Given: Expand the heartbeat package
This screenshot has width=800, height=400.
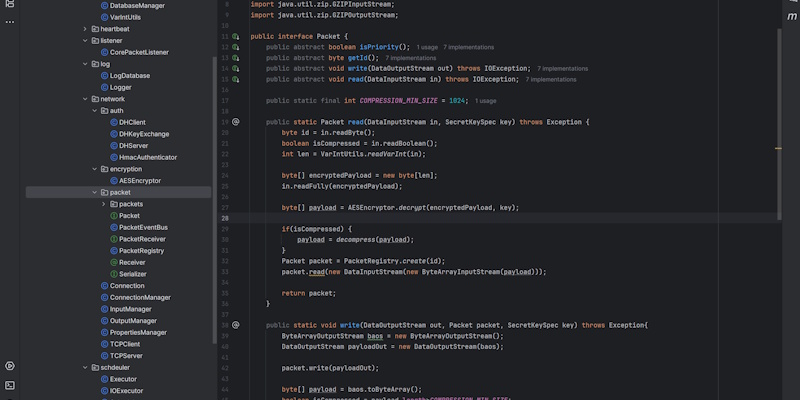Looking at the screenshot, I should [85, 29].
